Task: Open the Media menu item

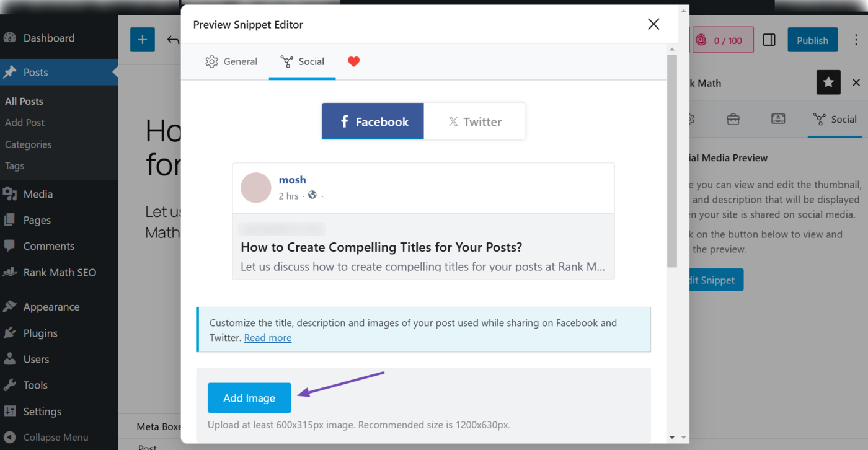Action: pyautogui.click(x=38, y=194)
